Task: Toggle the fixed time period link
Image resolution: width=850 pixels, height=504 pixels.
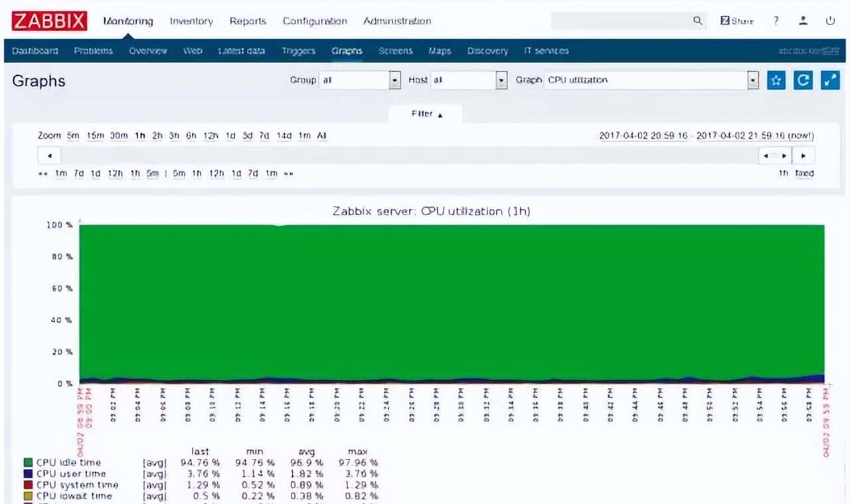Action: [x=804, y=173]
